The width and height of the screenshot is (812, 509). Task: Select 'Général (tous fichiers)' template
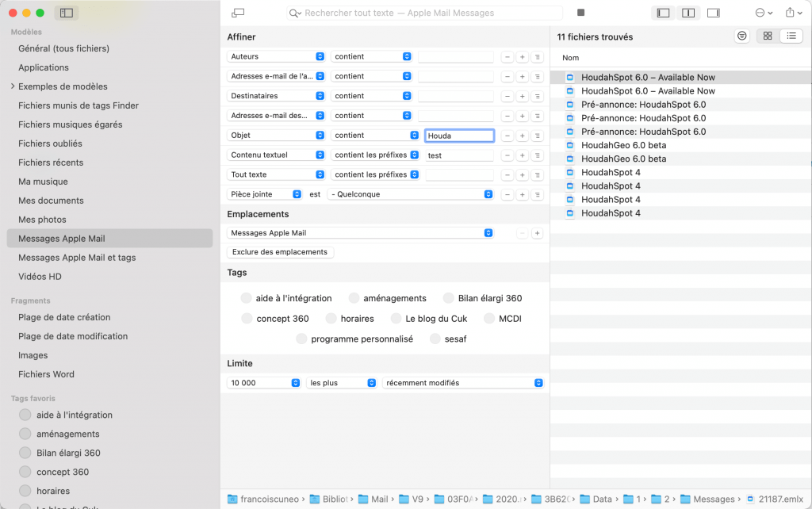coord(63,48)
